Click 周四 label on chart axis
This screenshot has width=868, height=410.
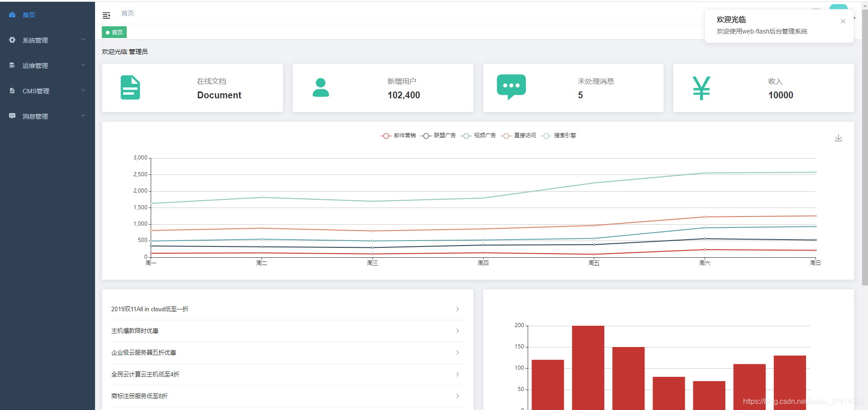coord(483,263)
